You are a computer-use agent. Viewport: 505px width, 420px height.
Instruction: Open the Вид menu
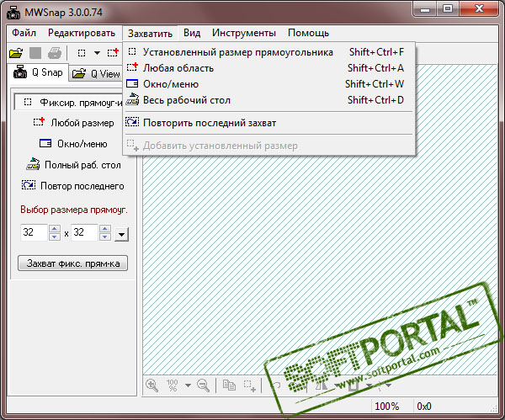(192, 33)
